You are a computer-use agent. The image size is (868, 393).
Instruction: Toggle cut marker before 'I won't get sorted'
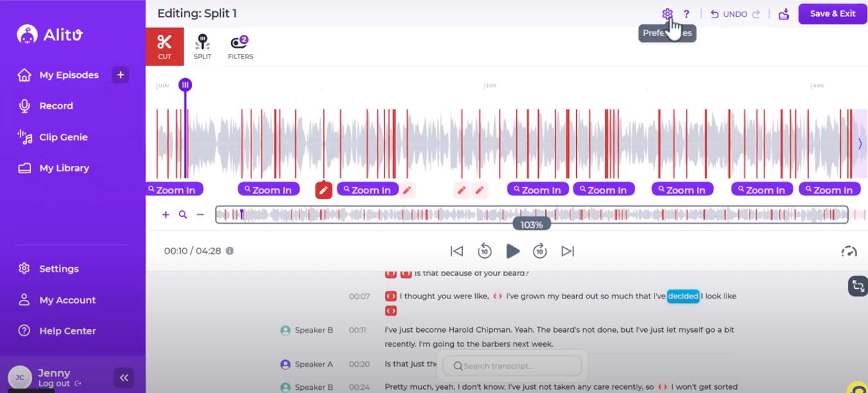663,387
